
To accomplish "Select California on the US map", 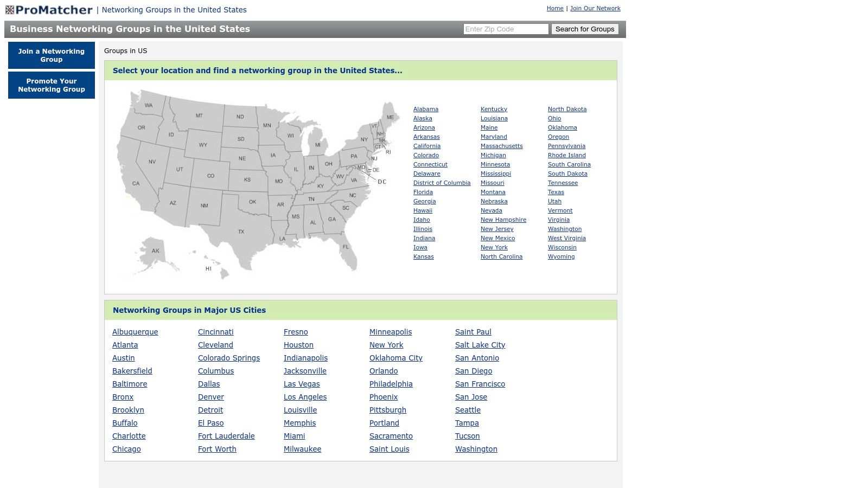I will pos(136,183).
